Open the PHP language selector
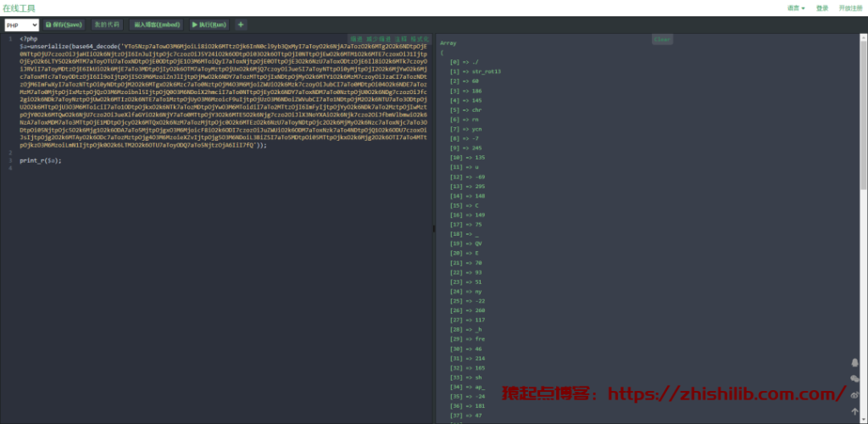This screenshot has height=424, width=868. (21, 25)
